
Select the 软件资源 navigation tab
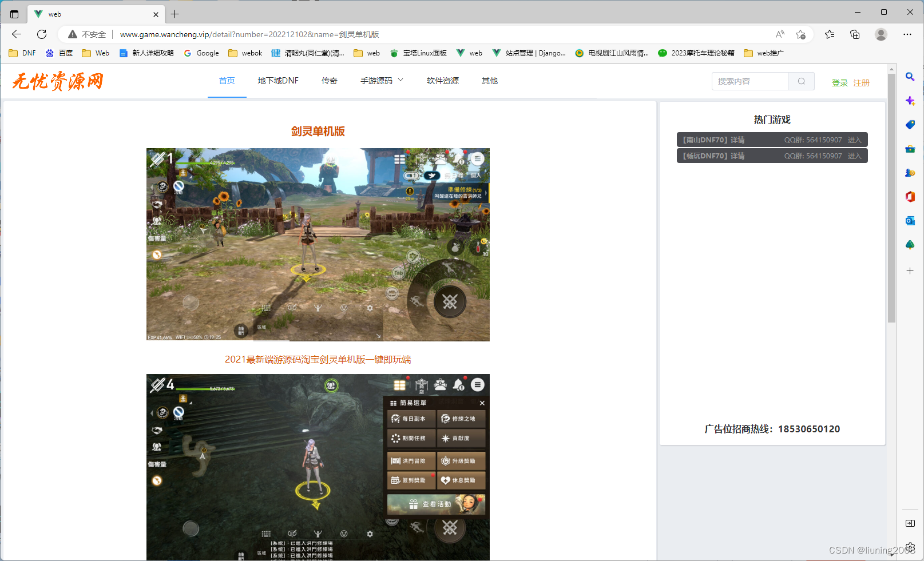(x=443, y=81)
